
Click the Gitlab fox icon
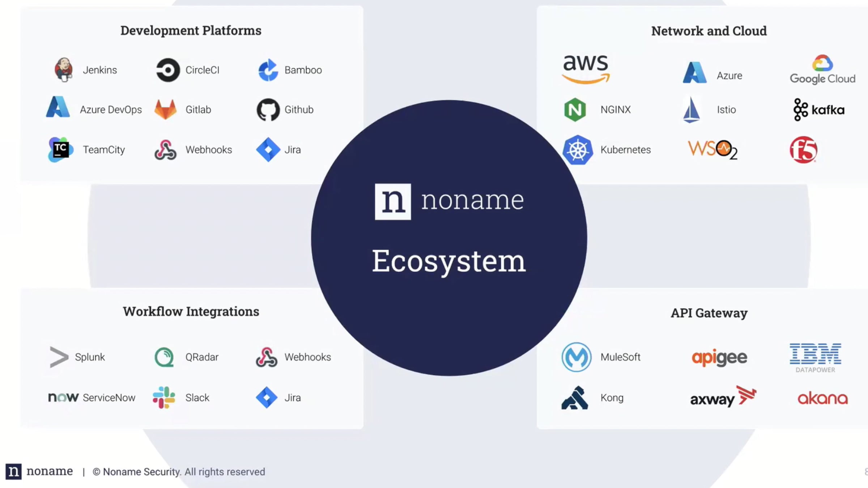[166, 109]
